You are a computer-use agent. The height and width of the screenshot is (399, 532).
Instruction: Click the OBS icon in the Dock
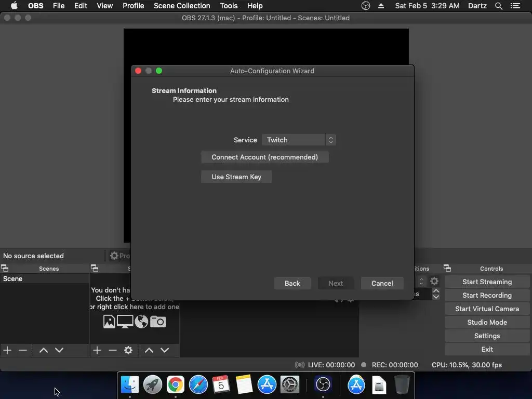click(x=323, y=385)
